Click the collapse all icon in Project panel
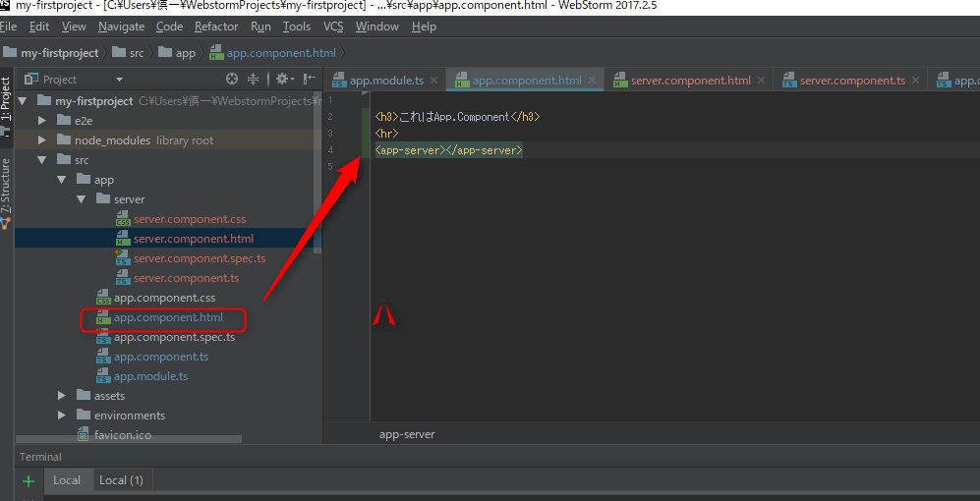This screenshot has height=501, width=980. click(x=254, y=80)
